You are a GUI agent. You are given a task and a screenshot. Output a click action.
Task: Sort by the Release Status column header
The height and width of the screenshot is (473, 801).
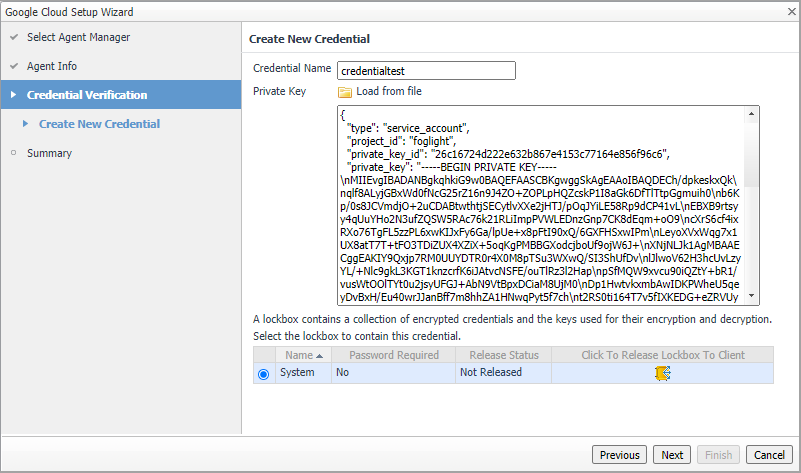click(498, 355)
